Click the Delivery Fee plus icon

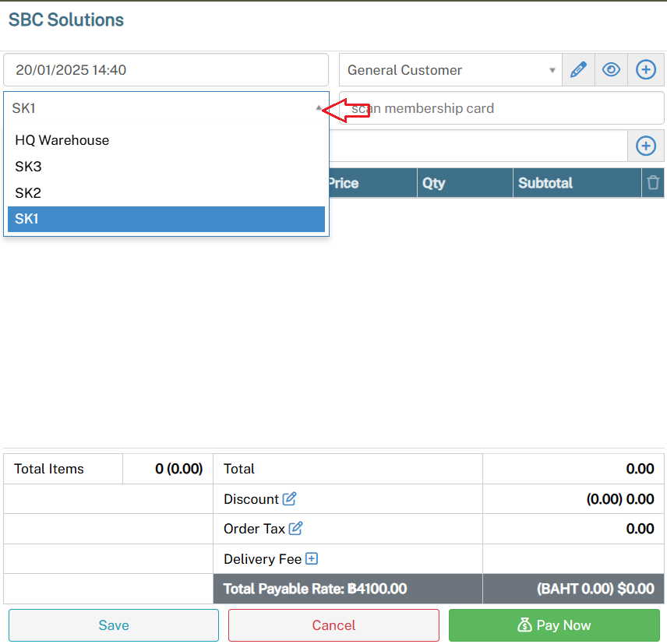coord(312,559)
